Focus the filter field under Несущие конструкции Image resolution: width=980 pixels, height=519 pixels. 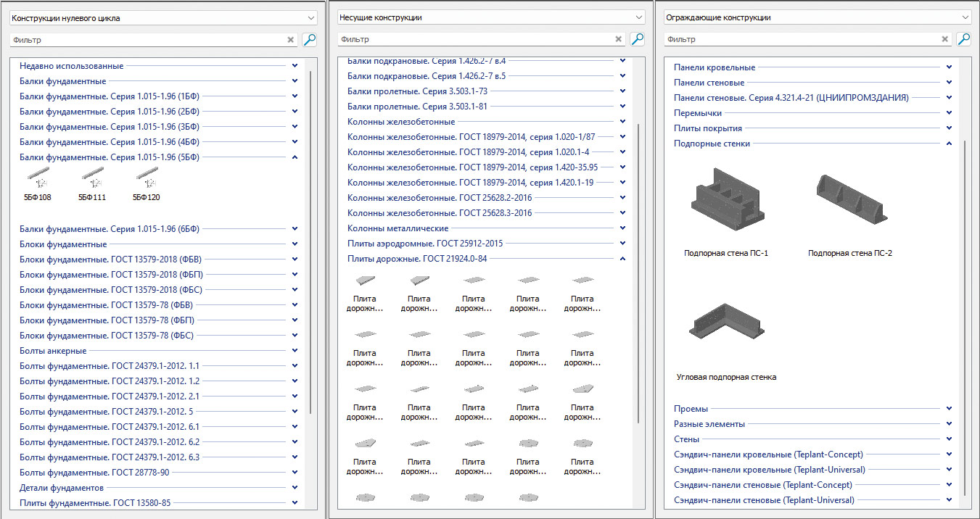point(476,39)
